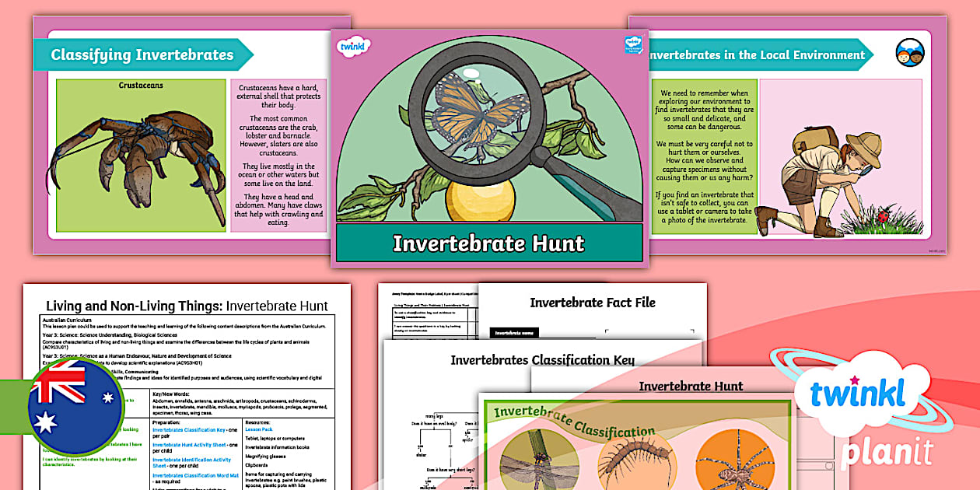980x490 pixels.
Task: Click the Invertebrate name field on the Fact File
Action: 514,333
